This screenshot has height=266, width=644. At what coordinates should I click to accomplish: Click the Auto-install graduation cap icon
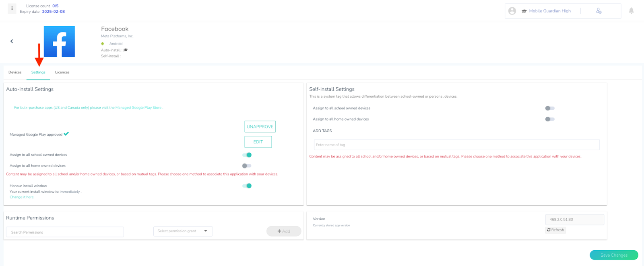click(x=126, y=50)
